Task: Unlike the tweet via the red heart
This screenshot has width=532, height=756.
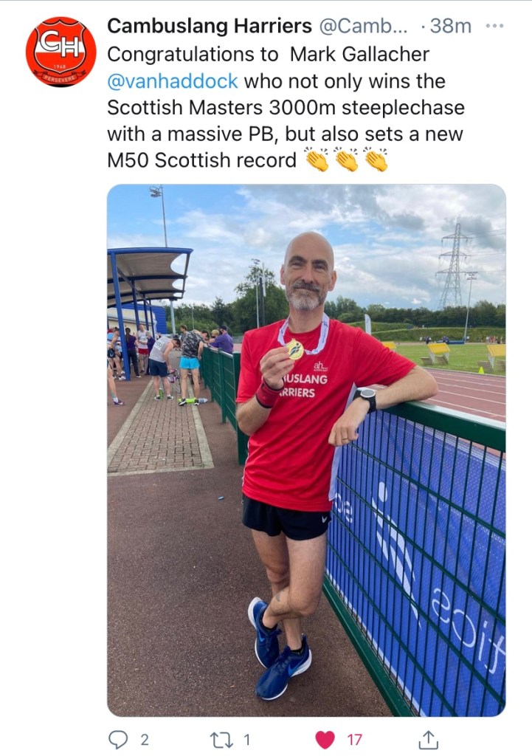Action: pyautogui.click(x=325, y=740)
